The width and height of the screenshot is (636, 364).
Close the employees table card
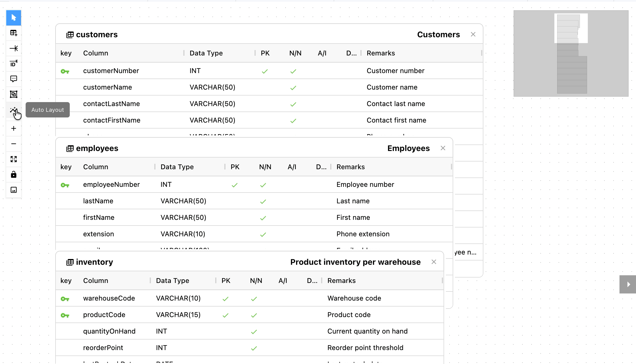point(443,148)
